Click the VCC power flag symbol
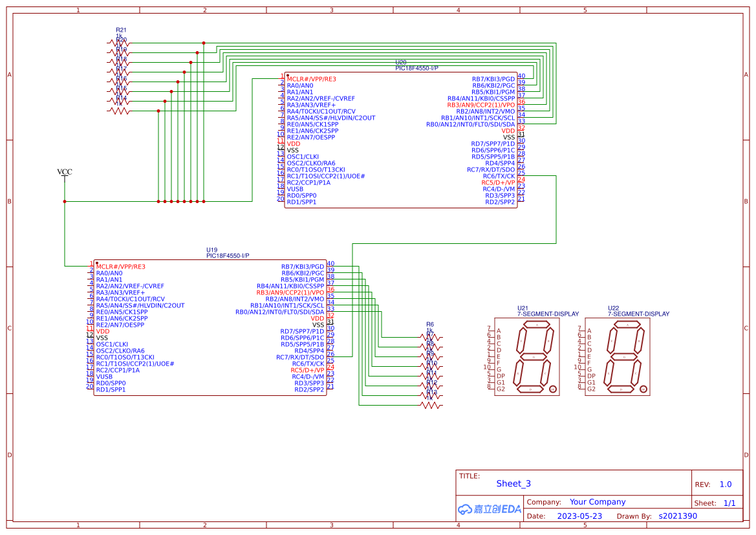This screenshot has height=535, width=756. (x=64, y=173)
